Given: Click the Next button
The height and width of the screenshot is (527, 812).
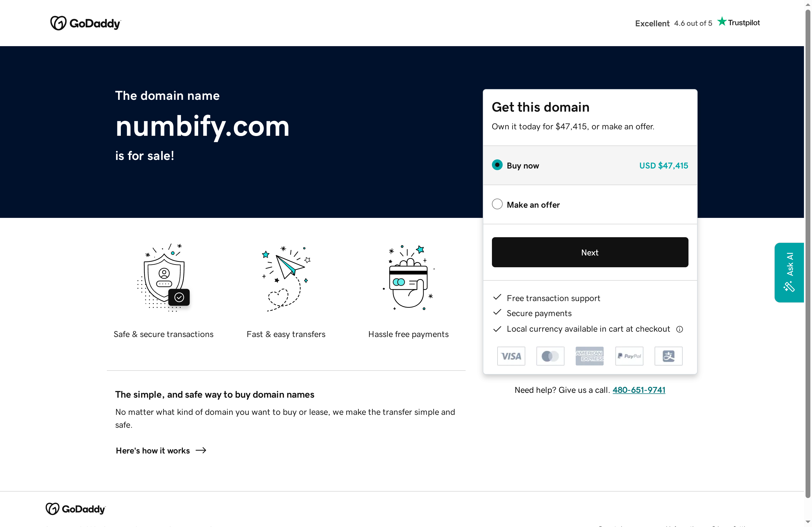Looking at the screenshot, I should [590, 252].
